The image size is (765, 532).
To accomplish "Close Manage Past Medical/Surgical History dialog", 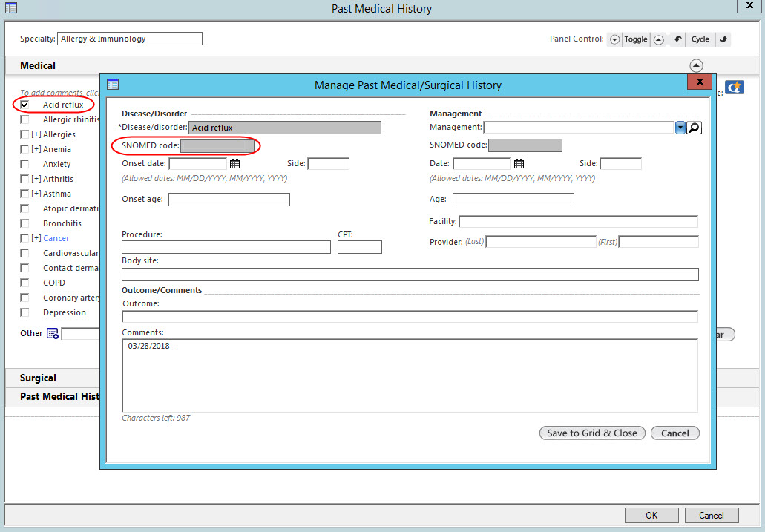I will pyautogui.click(x=699, y=82).
